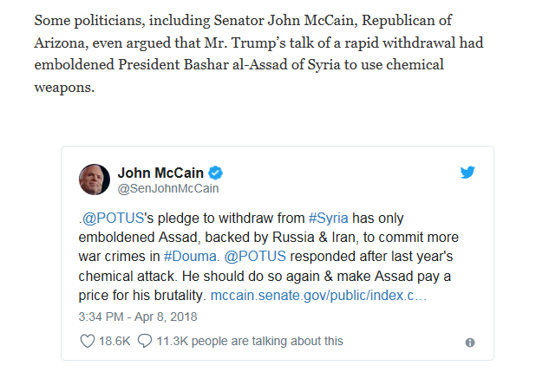The height and width of the screenshot is (392, 536).
Task: Click the #Douma hashtag
Action: pyautogui.click(x=191, y=256)
